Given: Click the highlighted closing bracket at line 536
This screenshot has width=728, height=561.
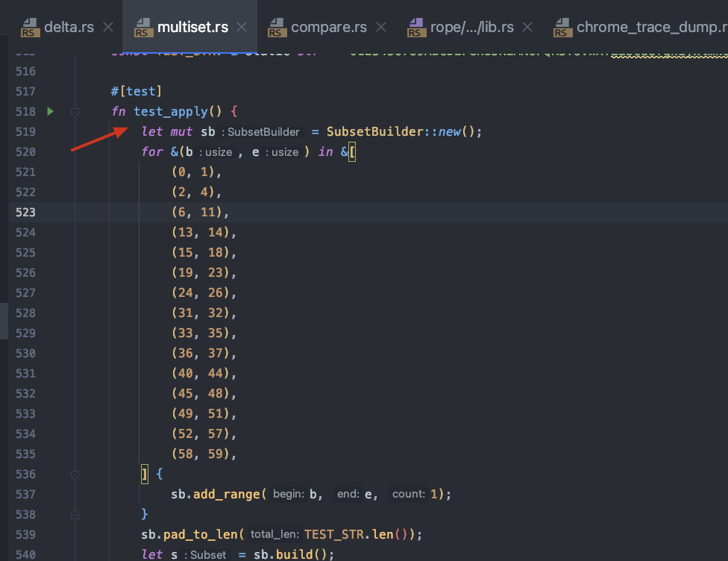Looking at the screenshot, I should (145, 474).
